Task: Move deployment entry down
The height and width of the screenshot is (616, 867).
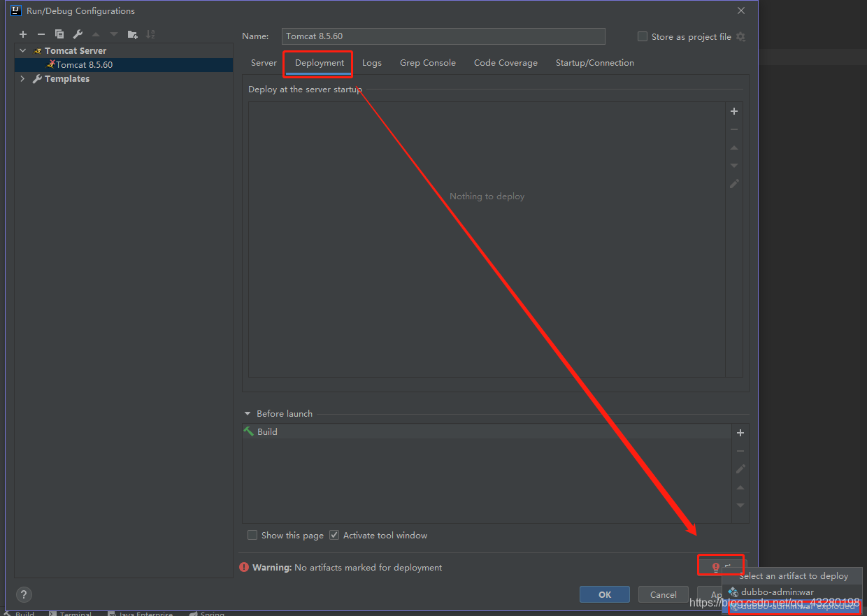Action: [x=734, y=166]
